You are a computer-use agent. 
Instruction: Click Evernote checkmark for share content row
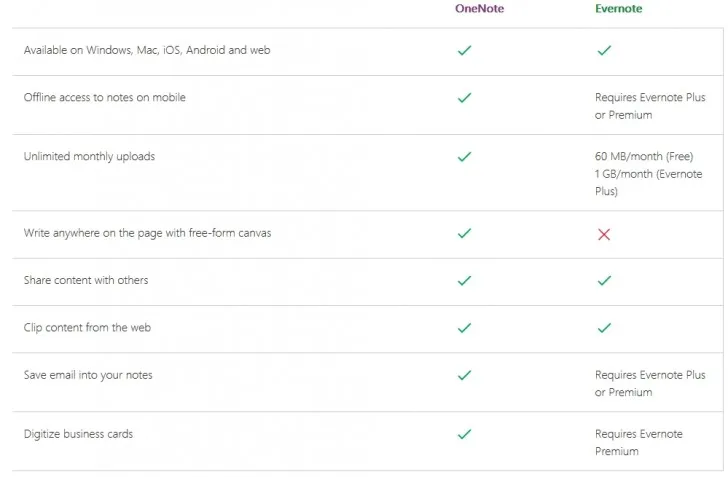pyautogui.click(x=604, y=281)
